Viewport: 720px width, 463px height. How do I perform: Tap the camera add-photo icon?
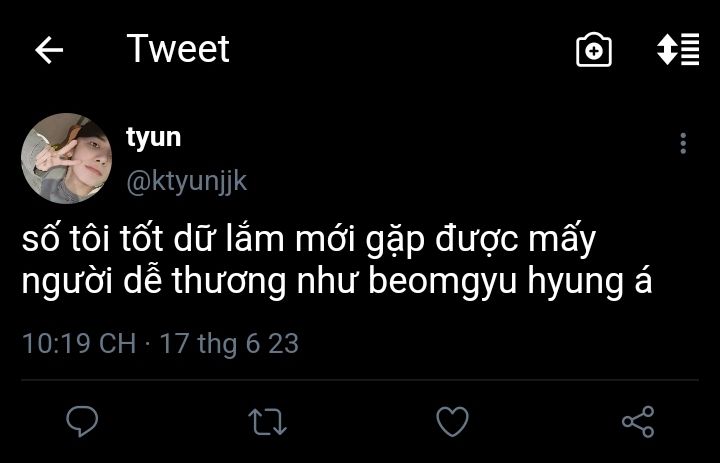pos(594,50)
